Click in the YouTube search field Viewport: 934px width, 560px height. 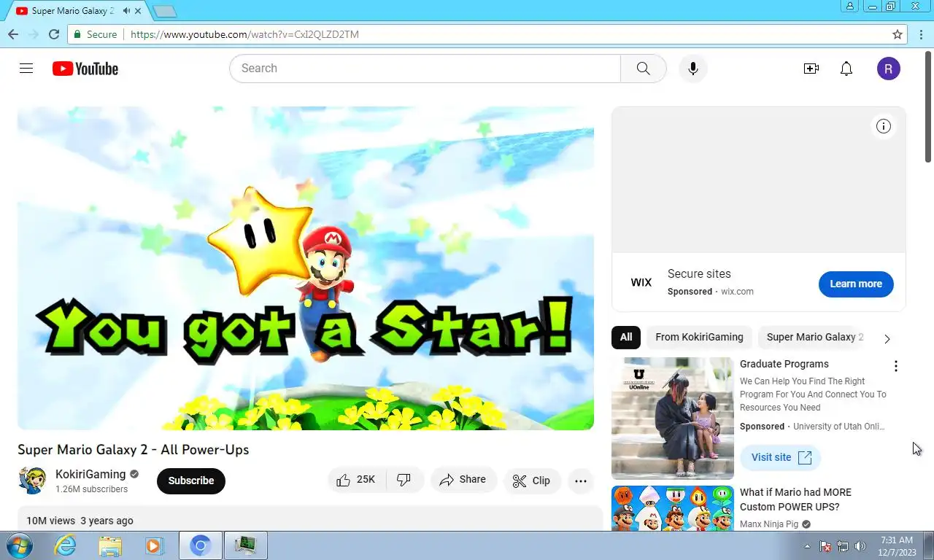click(425, 69)
